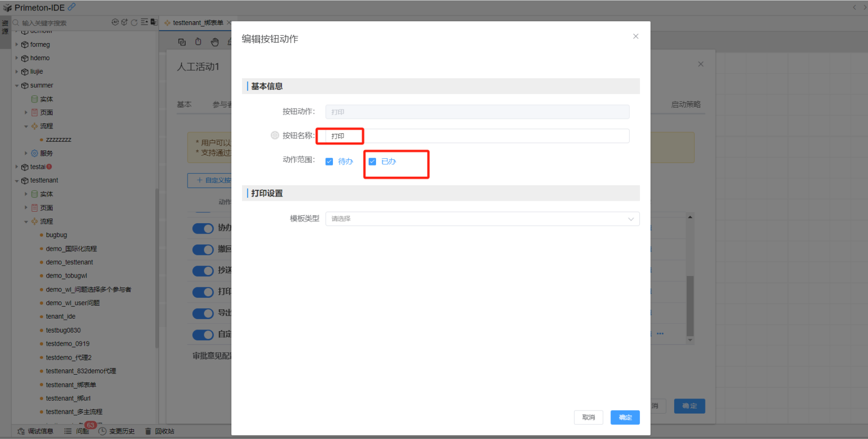Click the 确定 button in the dialog
This screenshot has width=868, height=439.
pos(625,417)
